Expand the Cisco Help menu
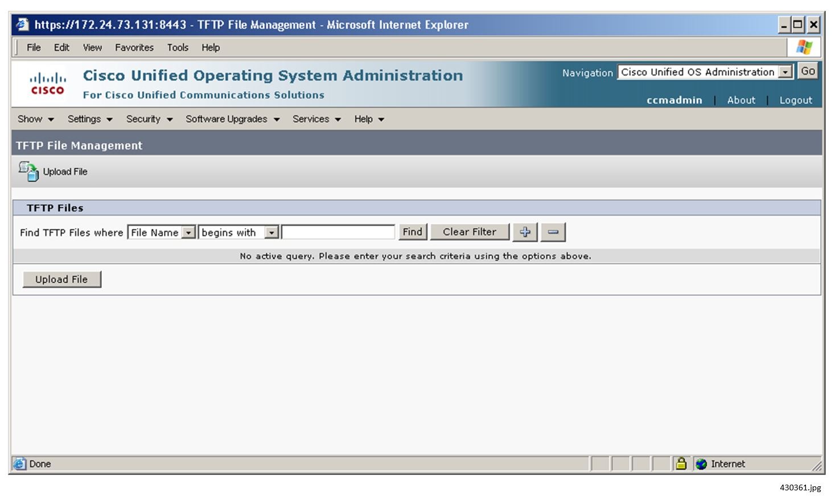The width and height of the screenshot is (835, 504). click(x=369, y=119)
